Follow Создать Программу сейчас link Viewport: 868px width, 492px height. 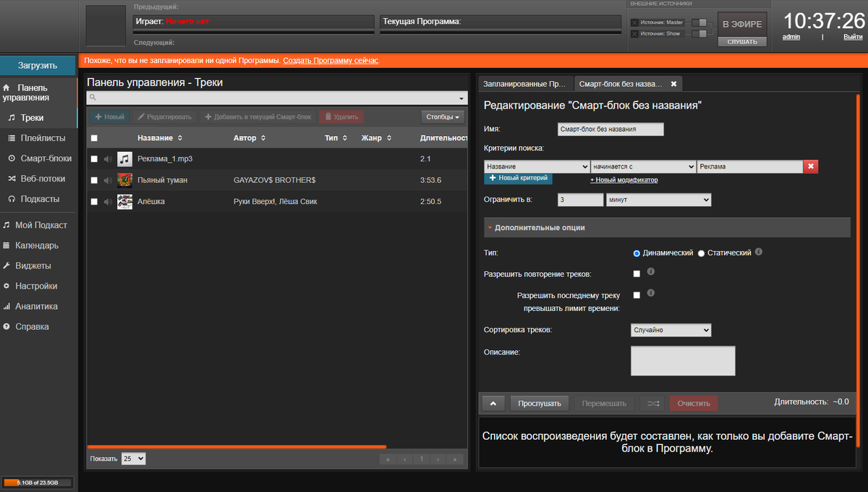point(330,61)
